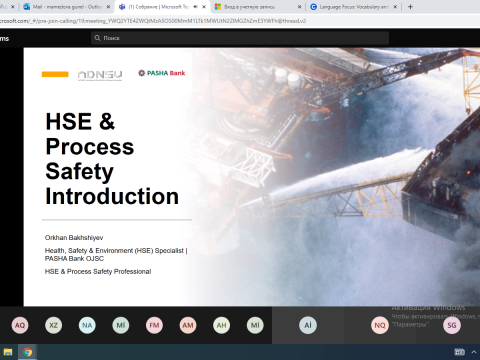Click the ADNSU logo on slide

click(x=100, y=75)
